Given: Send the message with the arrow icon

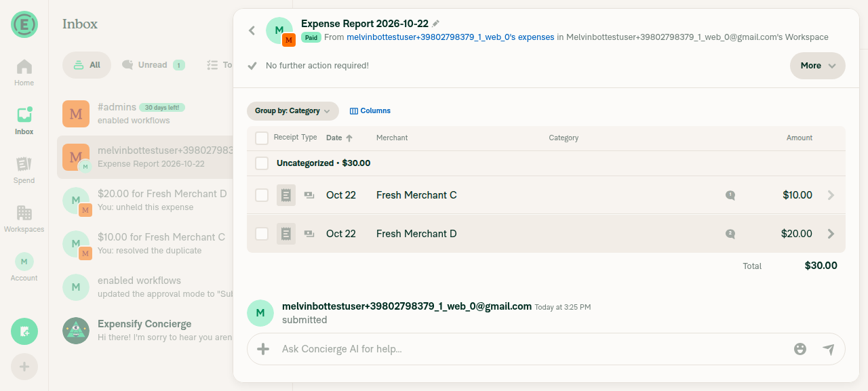Looking at the screenshot, I should (829, 349).
